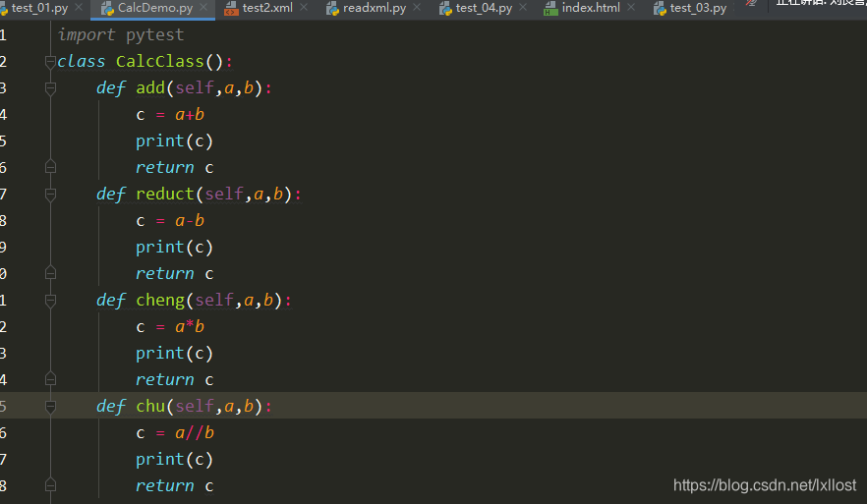The height and width of the screenshot is (504, 867).
Task: Place cursor on 'cheng' method name
Action: (x=160, y=300)
